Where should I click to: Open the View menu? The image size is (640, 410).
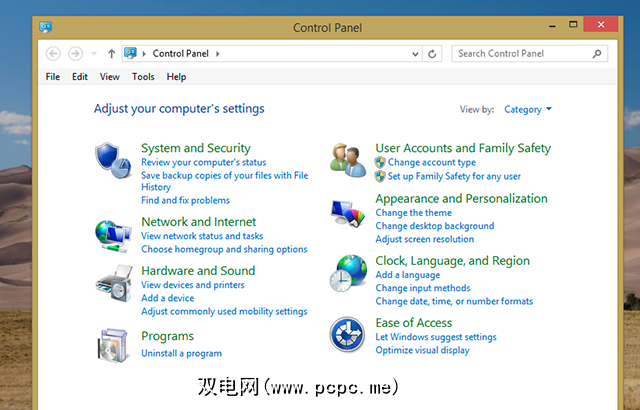click(x=109, y=77)
